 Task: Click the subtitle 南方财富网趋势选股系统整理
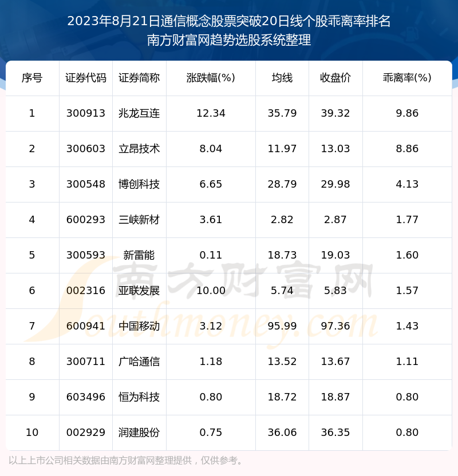[x=228, y=41]
